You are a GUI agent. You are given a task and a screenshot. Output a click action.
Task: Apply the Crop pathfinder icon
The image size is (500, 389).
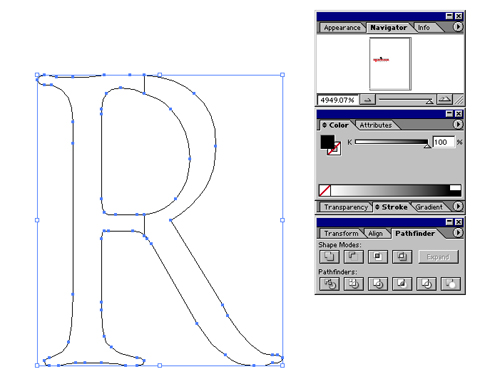402,284
